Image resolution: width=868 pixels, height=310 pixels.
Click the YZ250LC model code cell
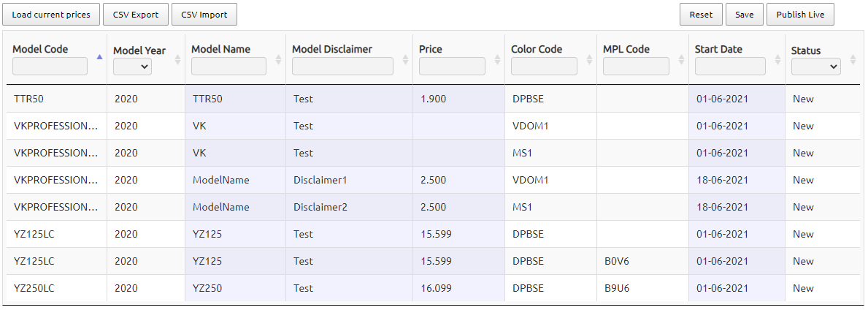point(57,288)
